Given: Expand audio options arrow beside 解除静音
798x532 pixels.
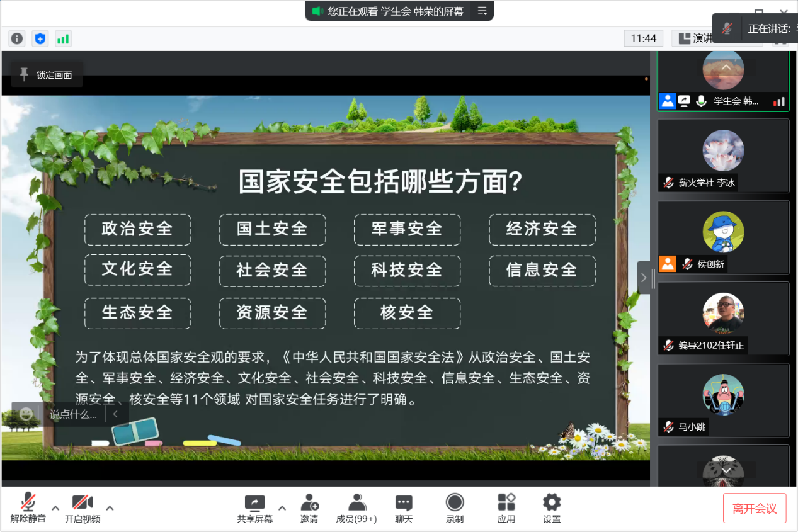Looking at the screenshot, I should click(55, 508).
